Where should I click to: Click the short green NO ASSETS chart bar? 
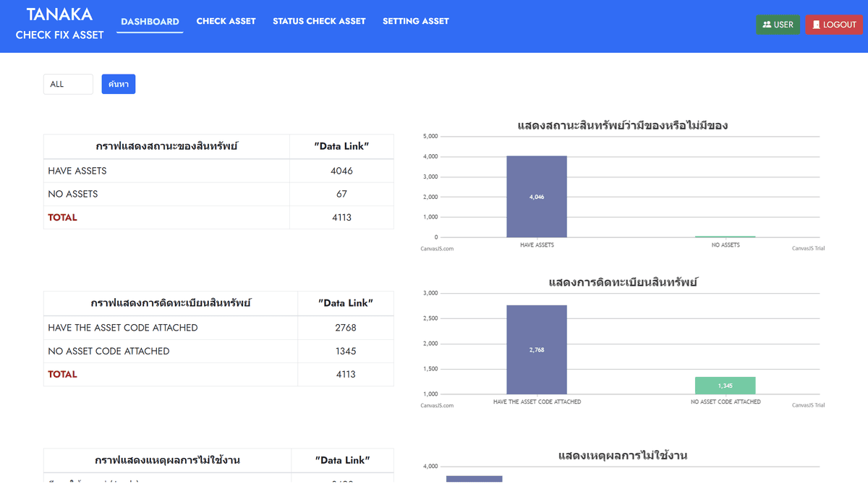coord(726,237)
